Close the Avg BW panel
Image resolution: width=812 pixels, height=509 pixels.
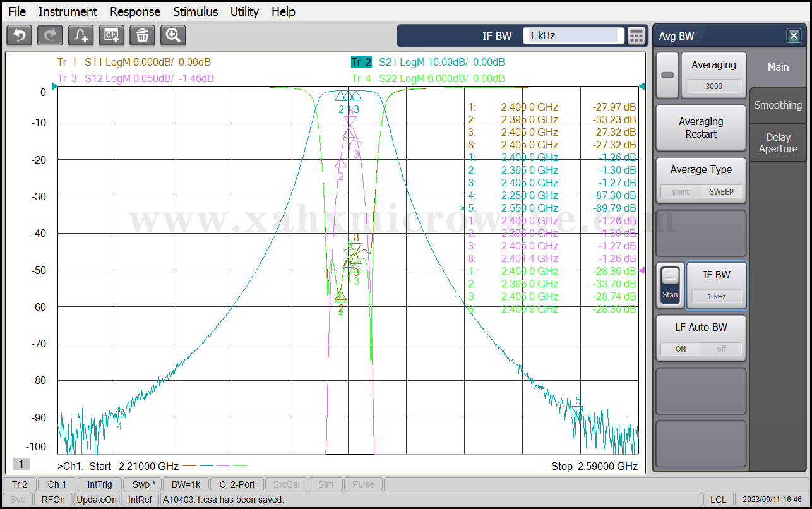(x=794, y=36)
